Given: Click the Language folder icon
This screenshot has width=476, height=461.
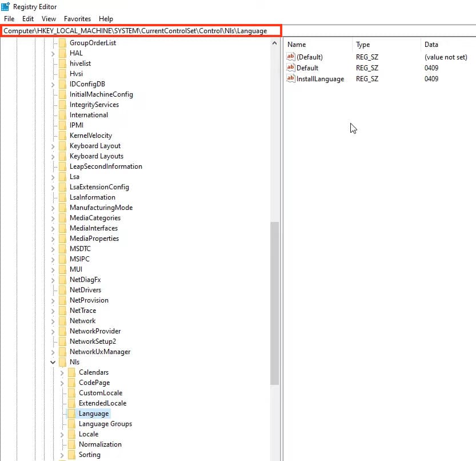Looking at the screenshot, I should point(71,414).
